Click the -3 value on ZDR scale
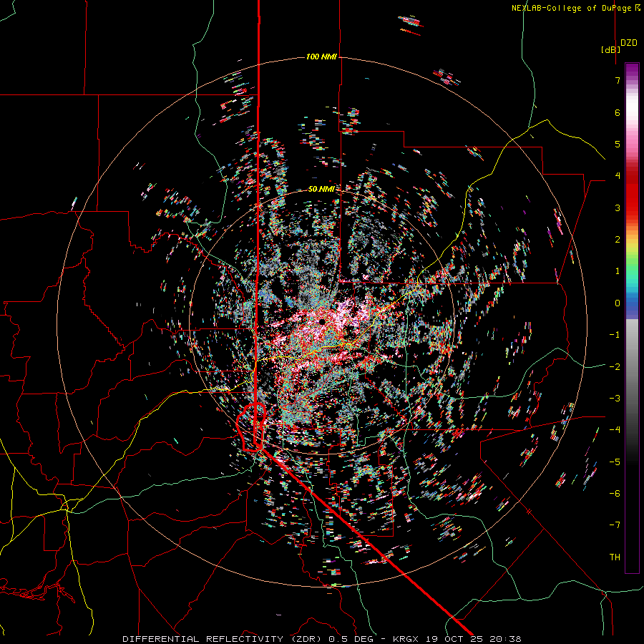Viewport: 644px width, 644px height. point(615,399)
